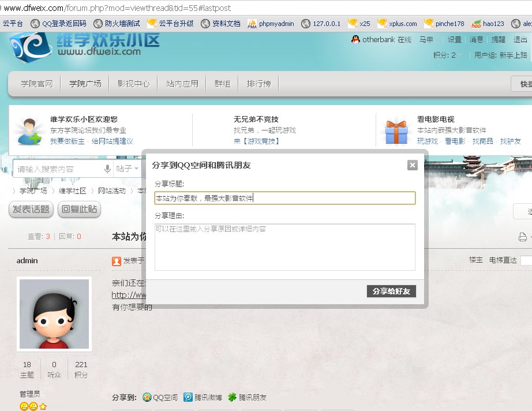Go to 影视中心 nav tab

[133, 84]
